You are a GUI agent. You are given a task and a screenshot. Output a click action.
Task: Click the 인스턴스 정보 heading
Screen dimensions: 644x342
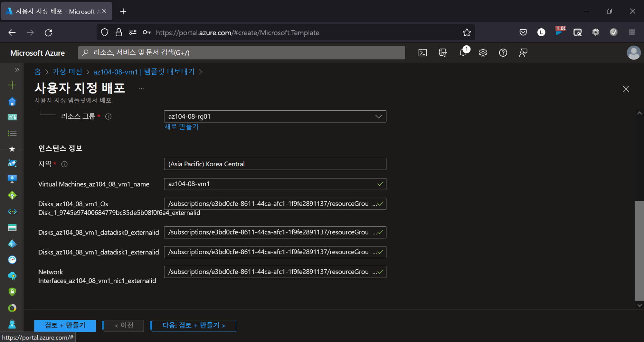60,148
